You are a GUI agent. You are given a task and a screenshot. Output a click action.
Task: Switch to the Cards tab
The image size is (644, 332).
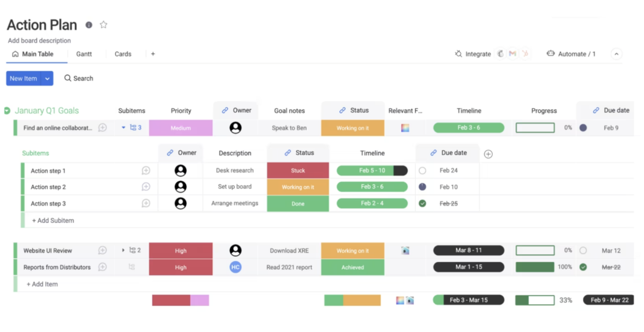click(123, 54)
